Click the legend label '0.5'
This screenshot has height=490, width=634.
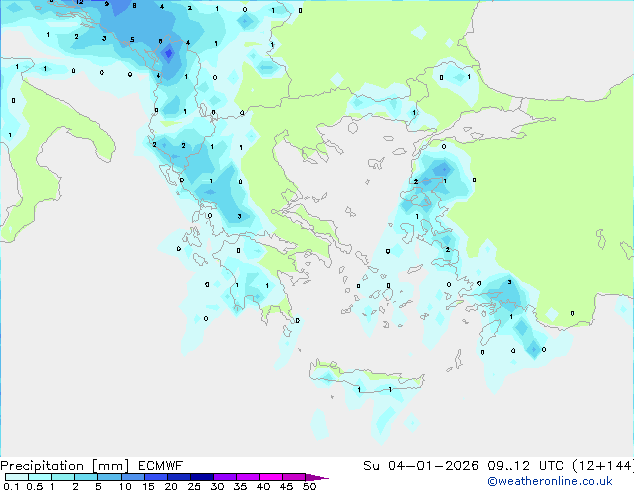pyautogui.click(x=35, y=486)
